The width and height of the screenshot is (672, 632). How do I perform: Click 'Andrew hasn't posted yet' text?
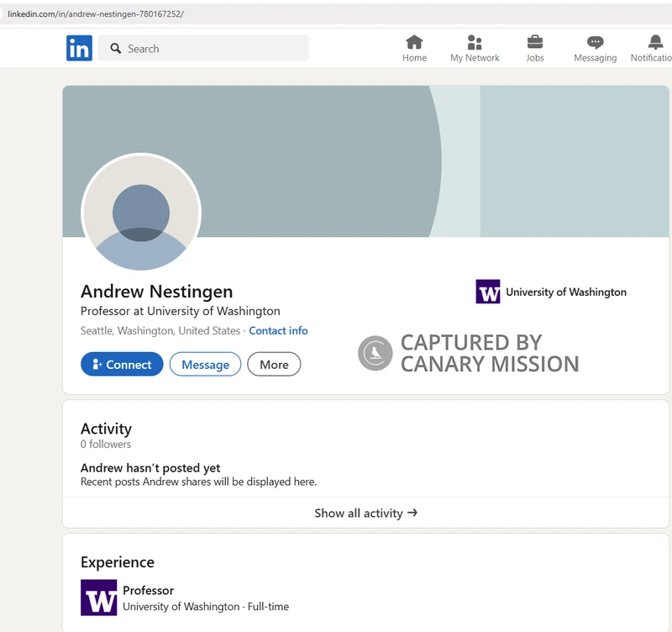pos(150,468)
